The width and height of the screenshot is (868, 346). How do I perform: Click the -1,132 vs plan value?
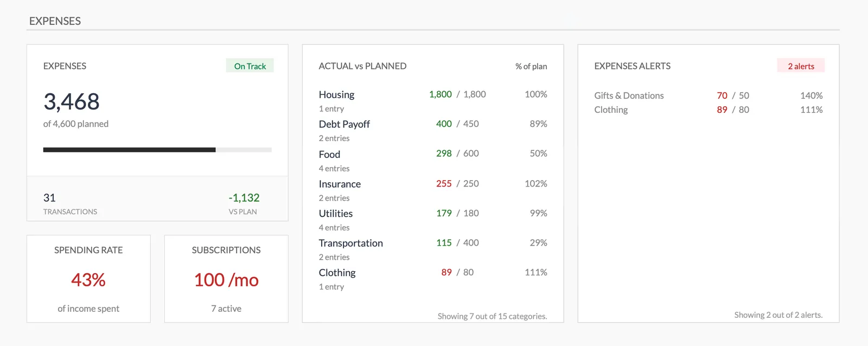tap(244, 198)
